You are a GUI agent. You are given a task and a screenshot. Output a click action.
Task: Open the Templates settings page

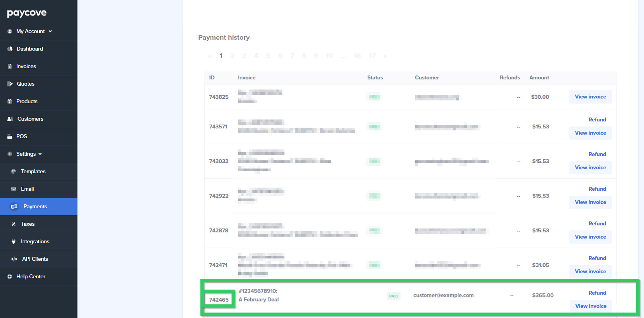coord(33,172)
